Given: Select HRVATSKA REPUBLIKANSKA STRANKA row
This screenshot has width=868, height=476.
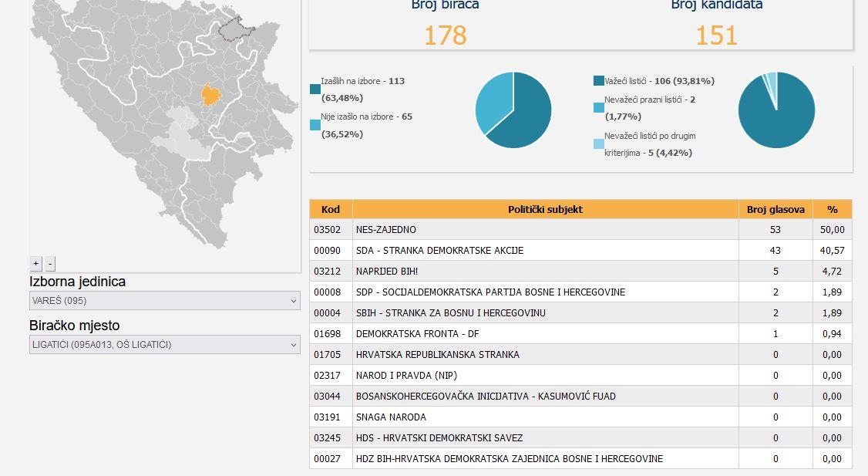Looking at the screenshot, I should tap(580, 355).
